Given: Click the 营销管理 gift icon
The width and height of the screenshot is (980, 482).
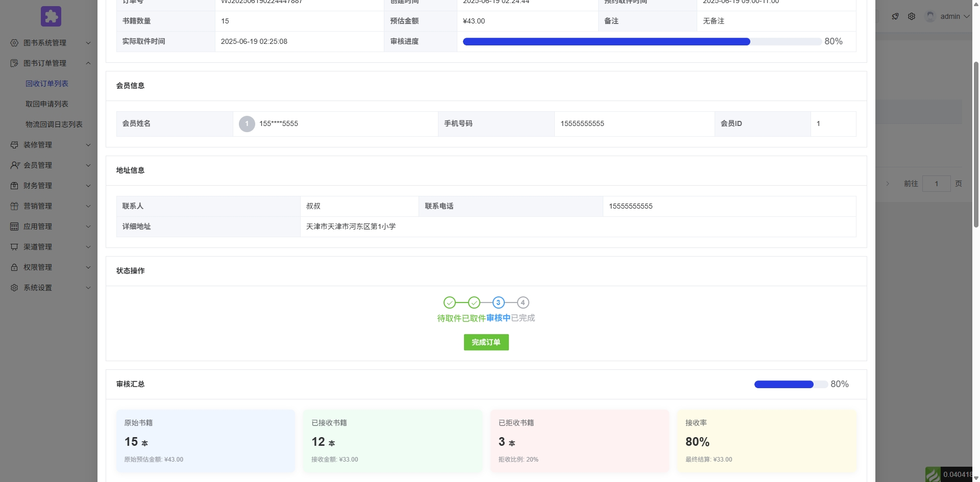Looking at the screenshot, I should tap(14, 206).
